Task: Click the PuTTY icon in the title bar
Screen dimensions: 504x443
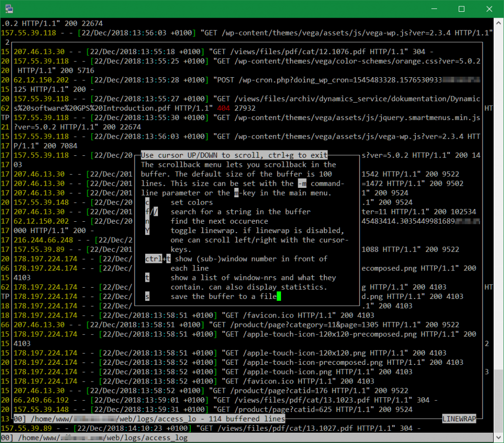Action: pos(8,8)
